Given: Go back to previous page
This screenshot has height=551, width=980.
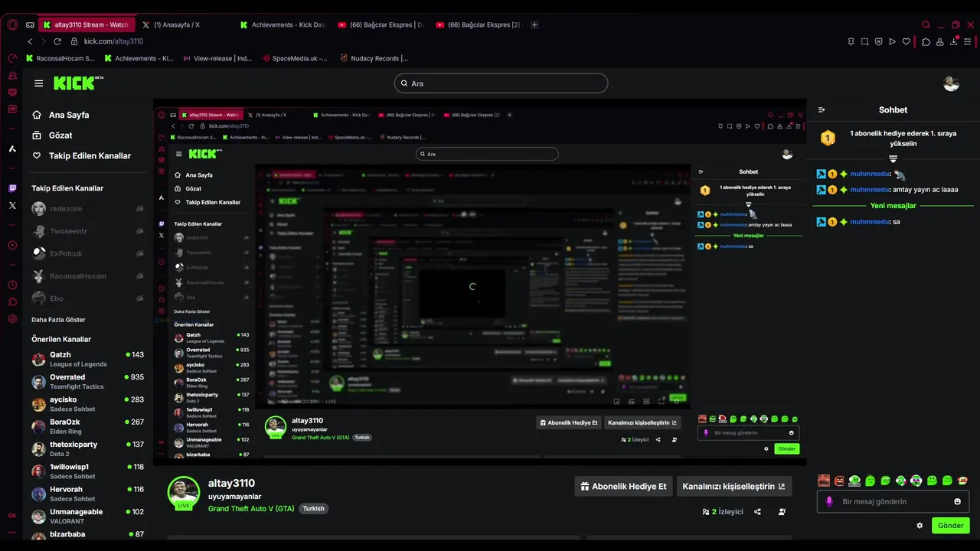Looking at the screenshot, I should 31,41.
